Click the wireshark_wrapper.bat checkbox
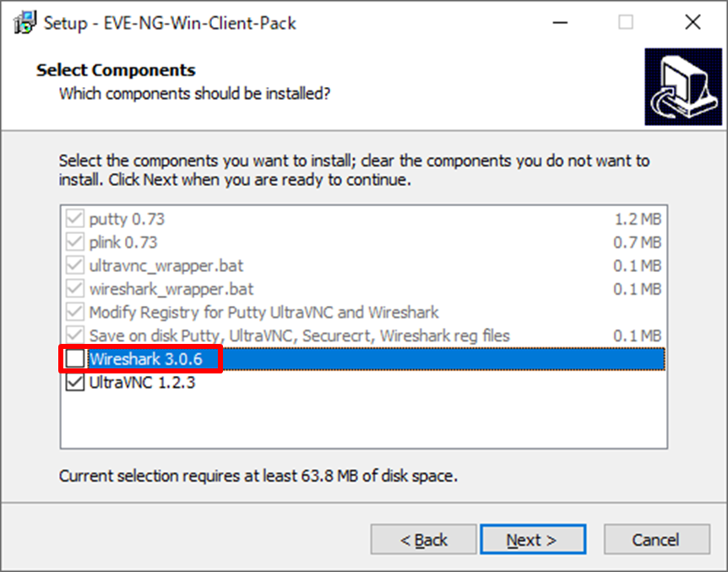 (x=76, y=289)
